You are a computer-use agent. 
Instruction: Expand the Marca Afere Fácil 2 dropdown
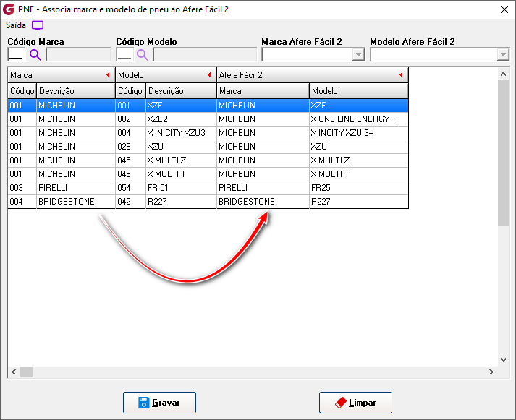click(358, 54)
